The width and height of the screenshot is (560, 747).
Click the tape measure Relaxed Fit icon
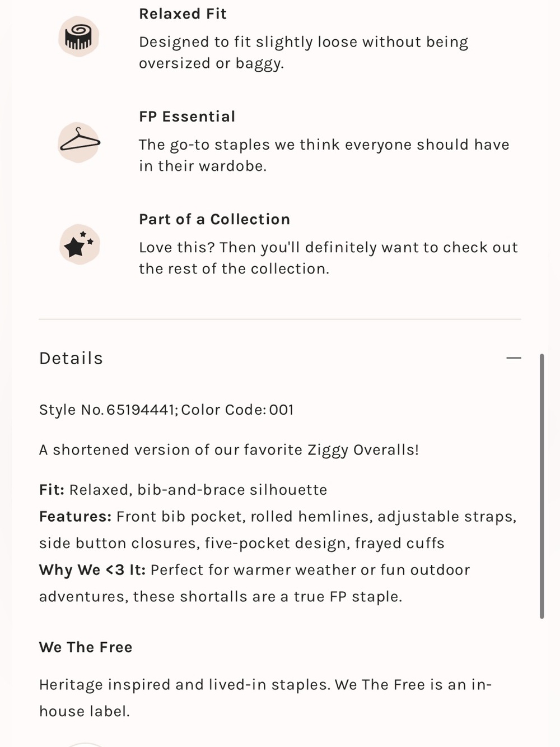[79, 37]
